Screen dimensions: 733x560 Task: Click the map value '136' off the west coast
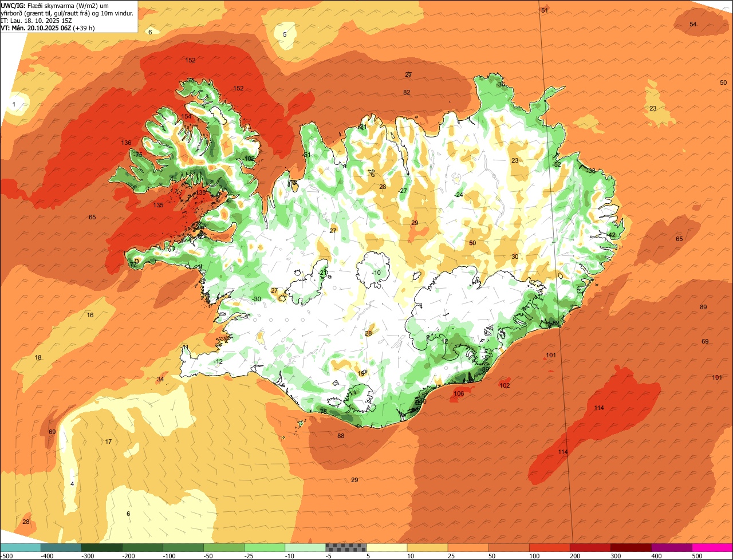point(126,143)
